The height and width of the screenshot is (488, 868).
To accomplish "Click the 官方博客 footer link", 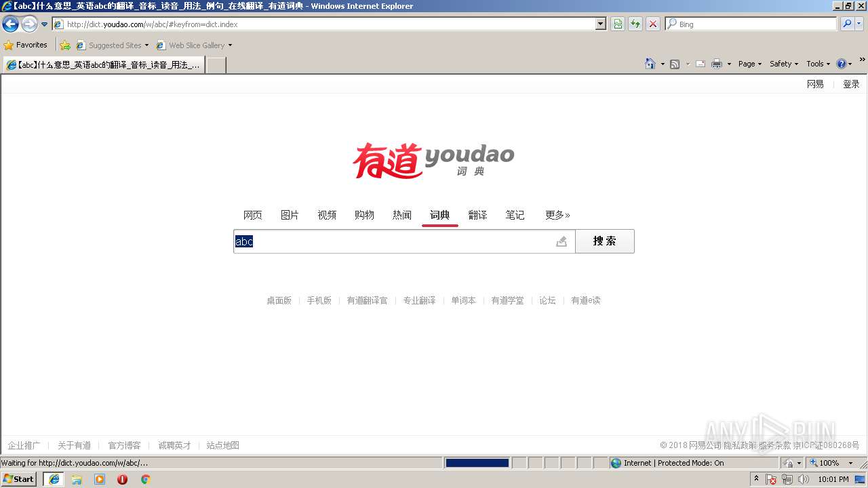I will tap(124, 445).
